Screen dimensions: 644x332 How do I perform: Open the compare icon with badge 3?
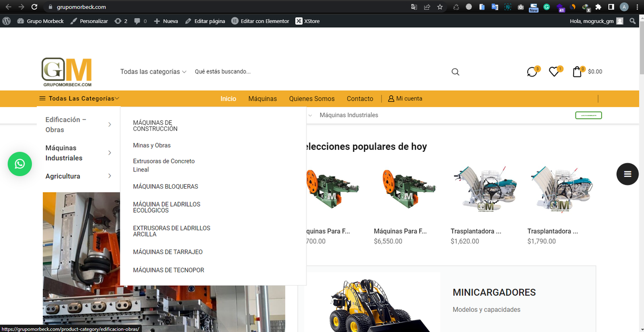(x=532, y=72)
